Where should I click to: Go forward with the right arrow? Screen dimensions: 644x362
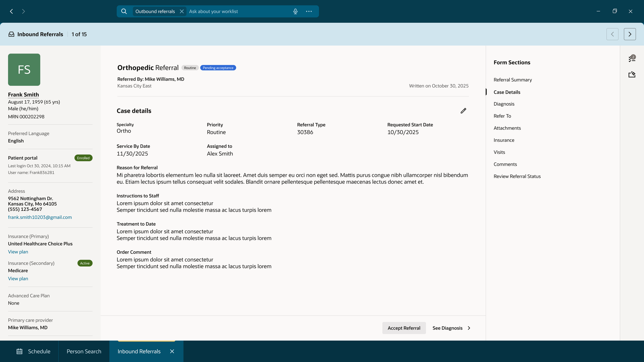(x=23, y=11)
